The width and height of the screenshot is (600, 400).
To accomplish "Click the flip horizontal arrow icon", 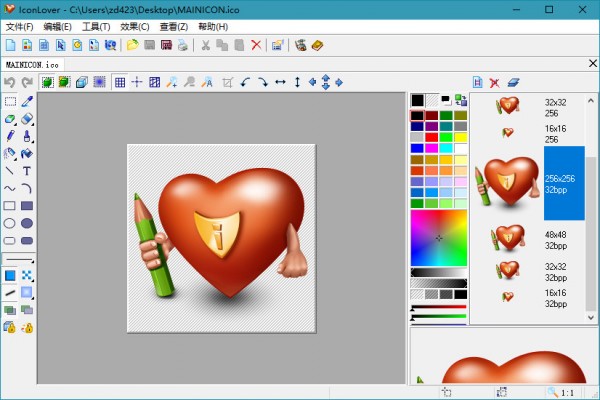I will click(280, 82).
